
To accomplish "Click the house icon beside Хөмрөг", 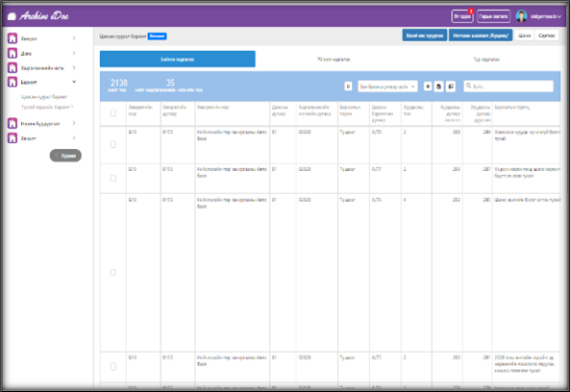I will (12, 38).
